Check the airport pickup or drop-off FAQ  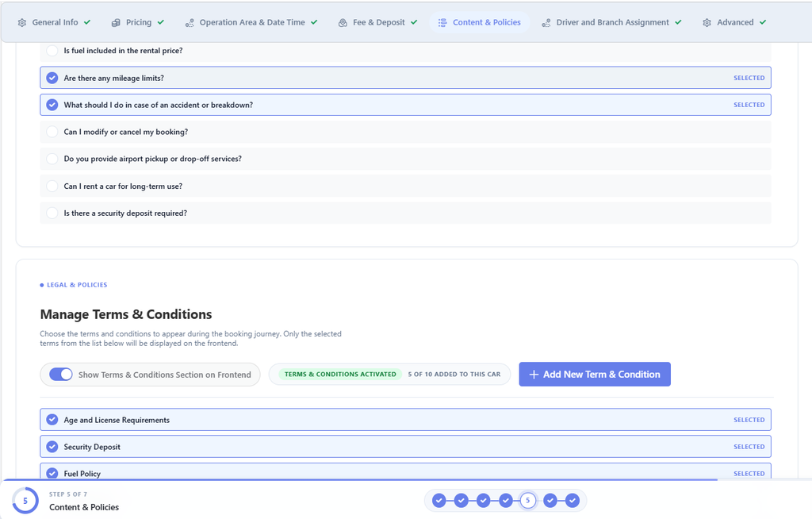tap(405, 159)
